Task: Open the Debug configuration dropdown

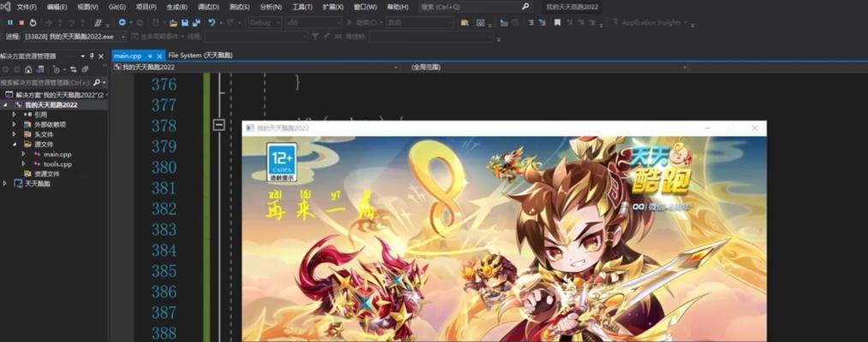Action: (265, 22)
